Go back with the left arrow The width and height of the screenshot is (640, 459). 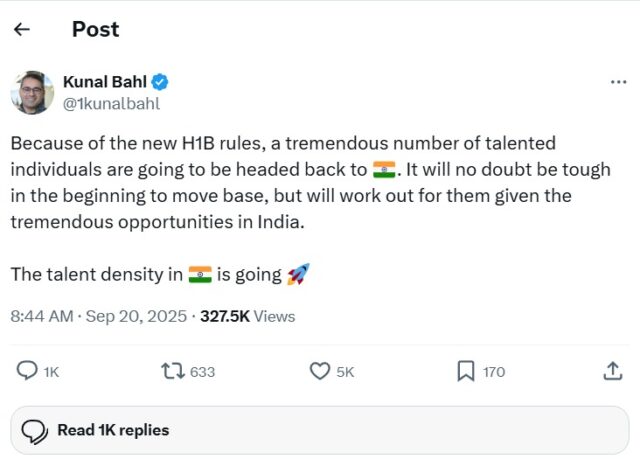click(x=22, y=30)
